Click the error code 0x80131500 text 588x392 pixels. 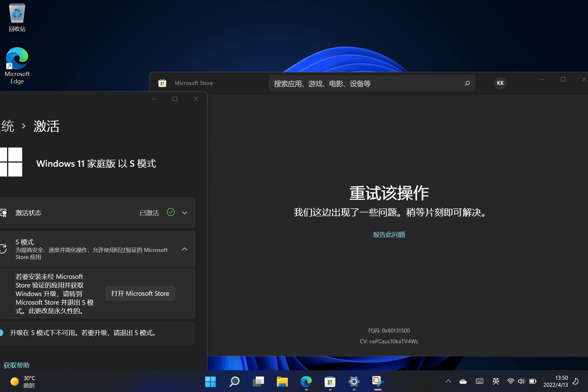coord(389,330)
